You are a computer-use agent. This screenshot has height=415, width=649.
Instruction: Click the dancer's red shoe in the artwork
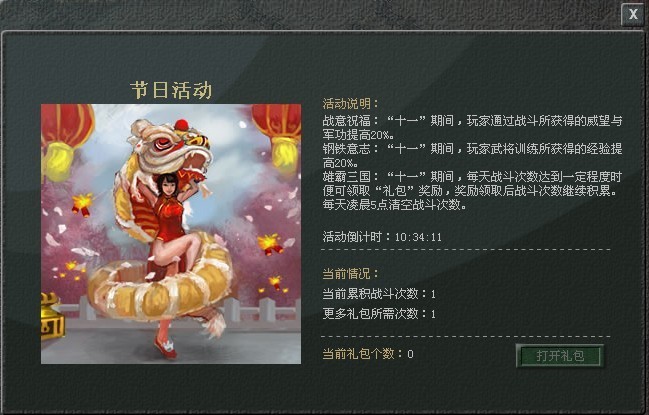(166, 348)
